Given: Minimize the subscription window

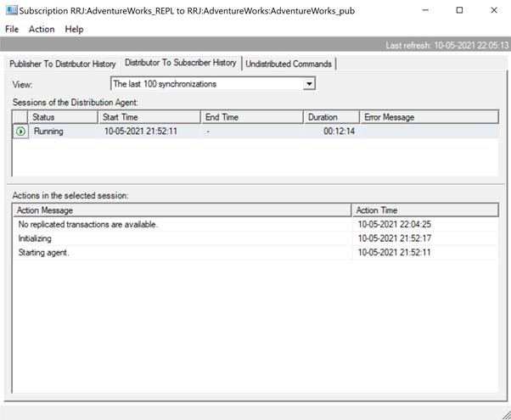Looking at the screenshot, I should tap(425, 10).
